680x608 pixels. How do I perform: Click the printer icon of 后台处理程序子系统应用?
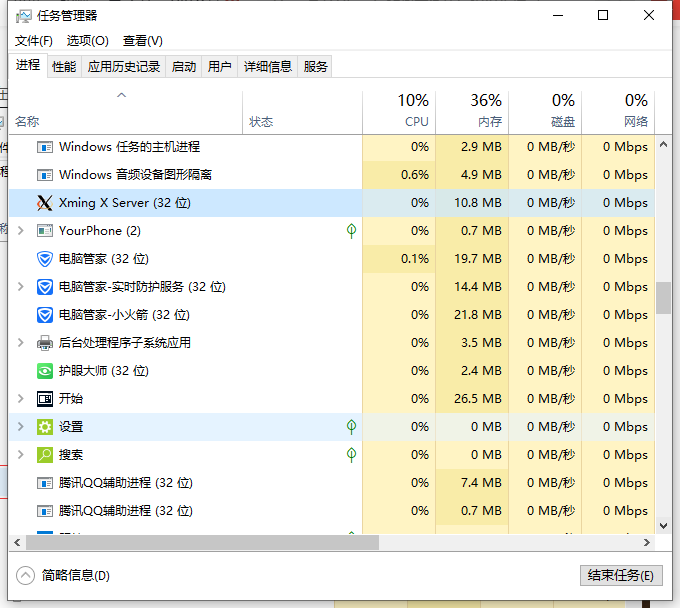coord(45,343)
